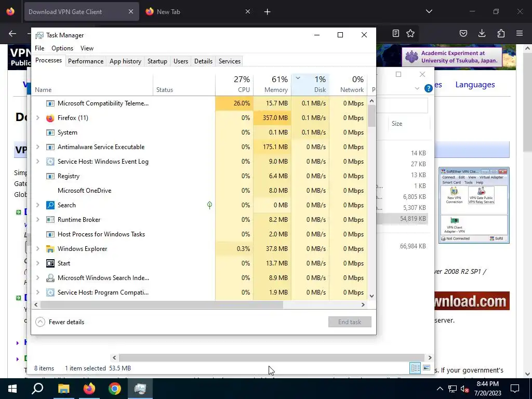Screen dimensions: 532x399
Task: Open the View menu in Task Manager
Action: point(87,48)
